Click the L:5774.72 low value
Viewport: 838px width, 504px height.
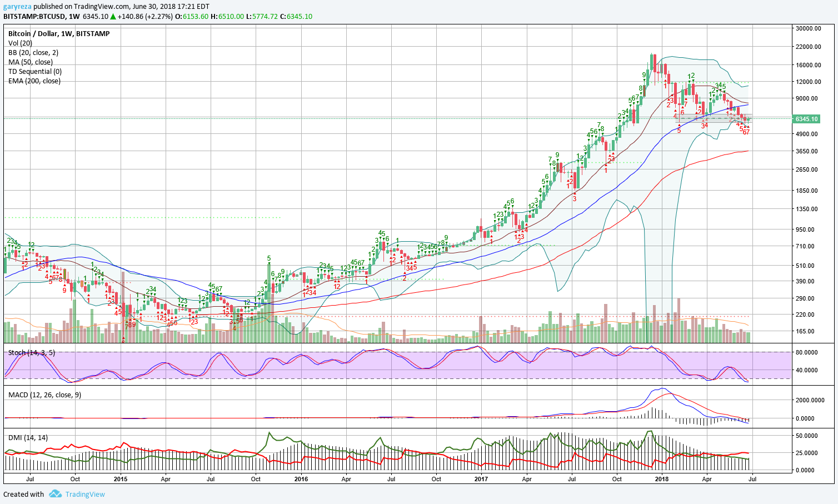[262, 17]
